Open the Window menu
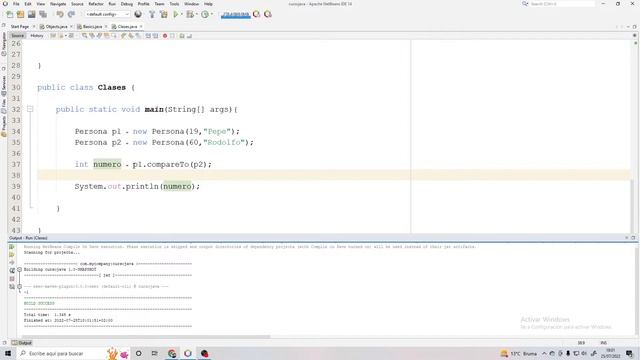 tap(191, 4)
